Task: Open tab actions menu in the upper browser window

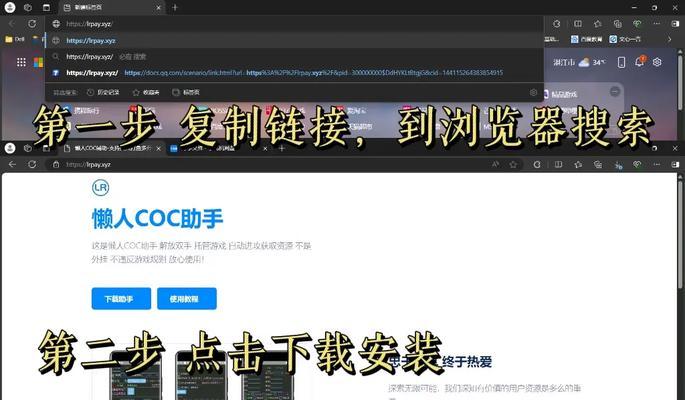Action: 46,7
